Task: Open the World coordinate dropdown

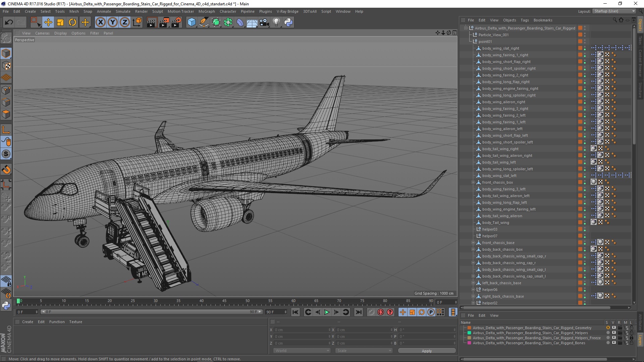Action: 302,351
